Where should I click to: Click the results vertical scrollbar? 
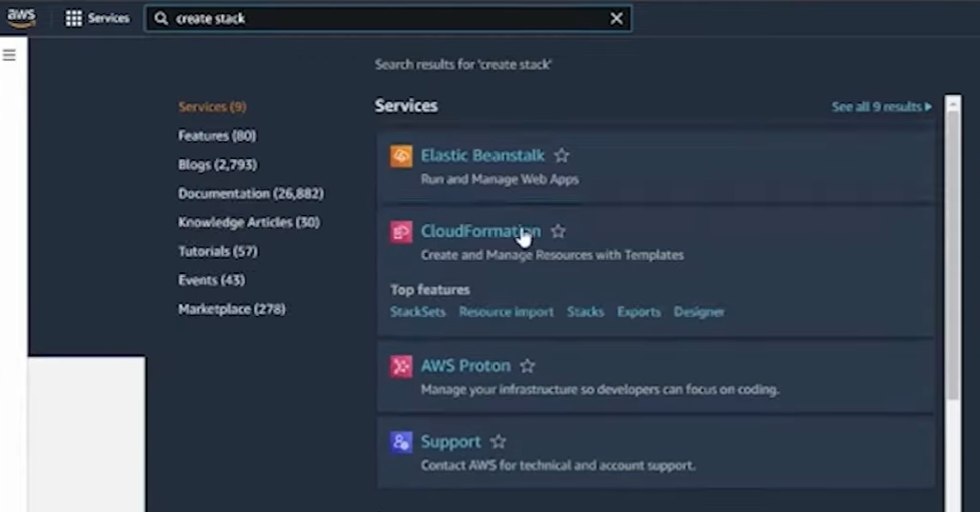(952, 256)
